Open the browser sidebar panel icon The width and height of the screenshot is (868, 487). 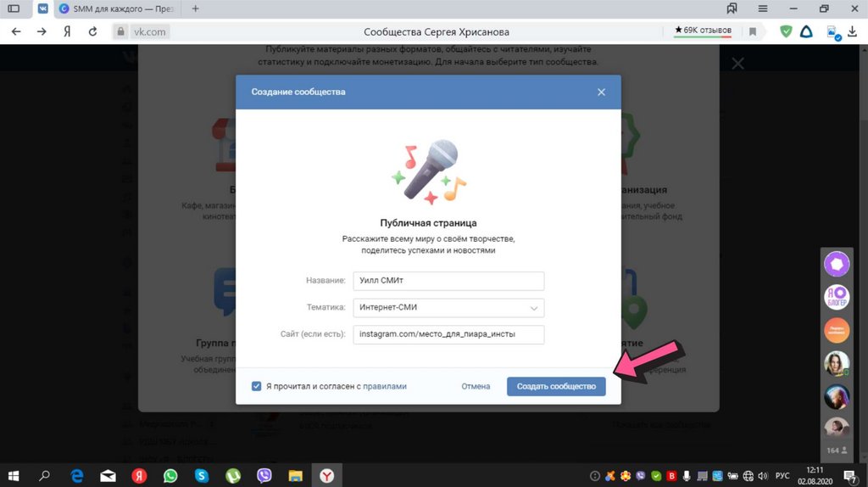pos(14,8)
